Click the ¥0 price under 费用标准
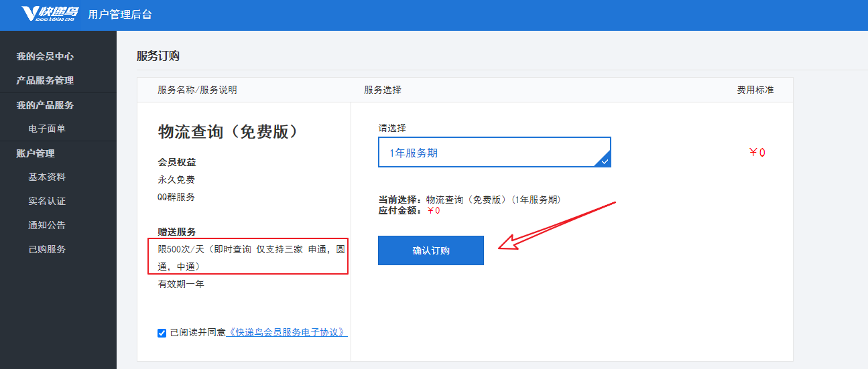This screenshot has height=369, width=868. pos(757,153)
